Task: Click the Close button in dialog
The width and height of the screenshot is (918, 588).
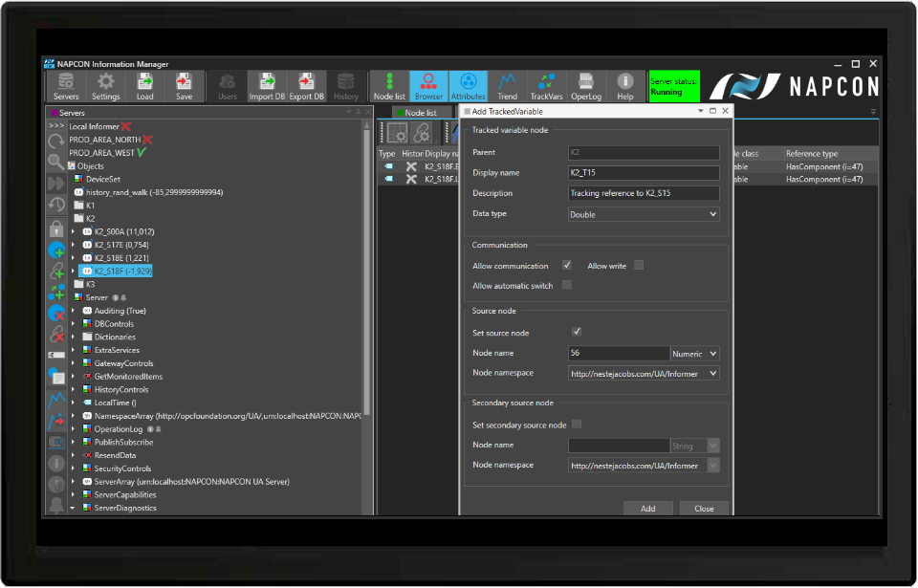Action: click(704, 509)
